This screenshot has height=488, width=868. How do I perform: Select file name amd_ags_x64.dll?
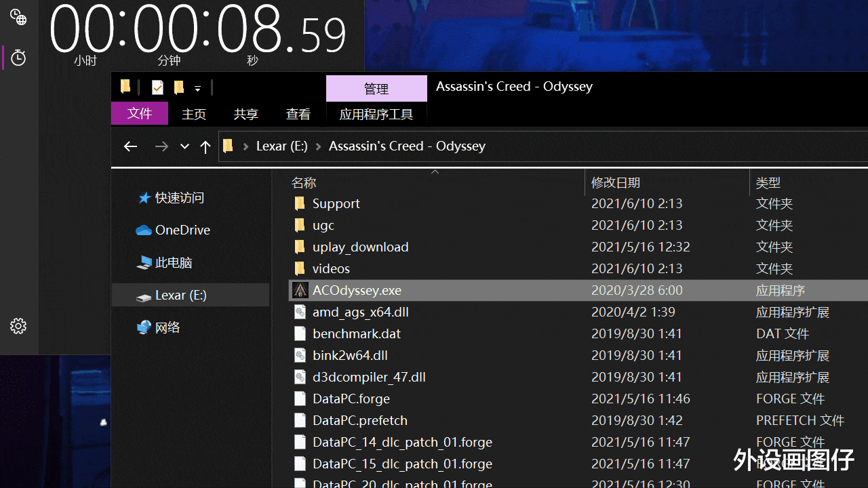point(360,312)
